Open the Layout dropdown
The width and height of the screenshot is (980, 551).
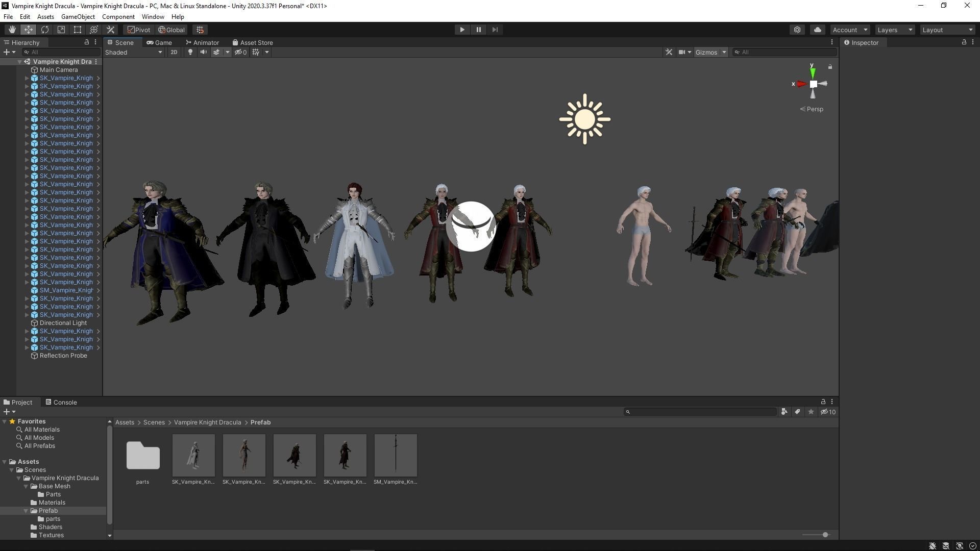coord(948,30)
